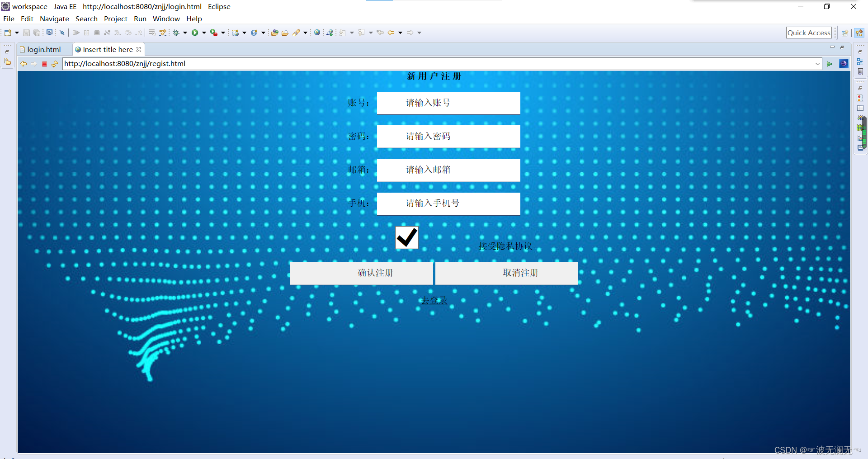Select the Debug (bug) toolbar icon

pyautogui.click(x=175, y=33)
